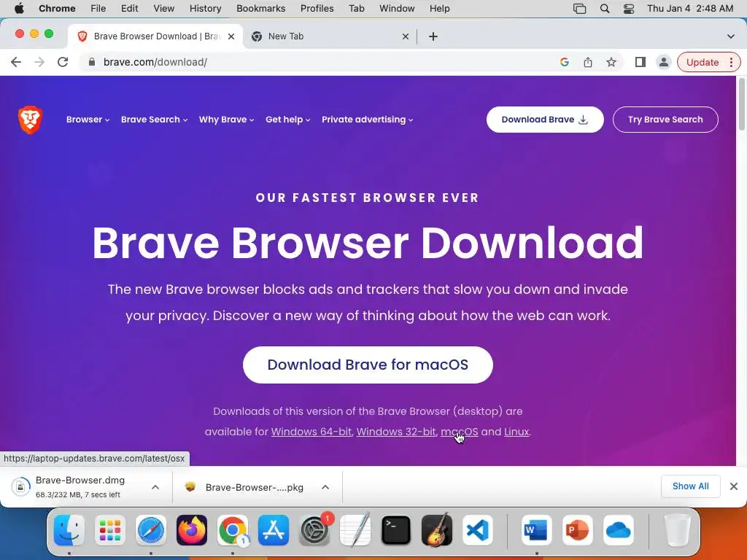
Task: Open TextEdit from the Dock
Action: (355, 530)
